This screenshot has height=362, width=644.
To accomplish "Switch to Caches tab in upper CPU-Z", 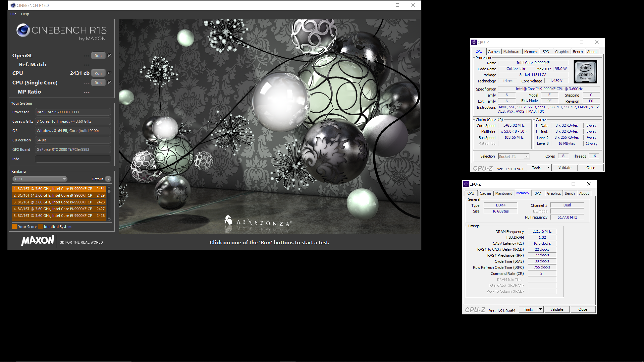I will click(x=494, y=51).
